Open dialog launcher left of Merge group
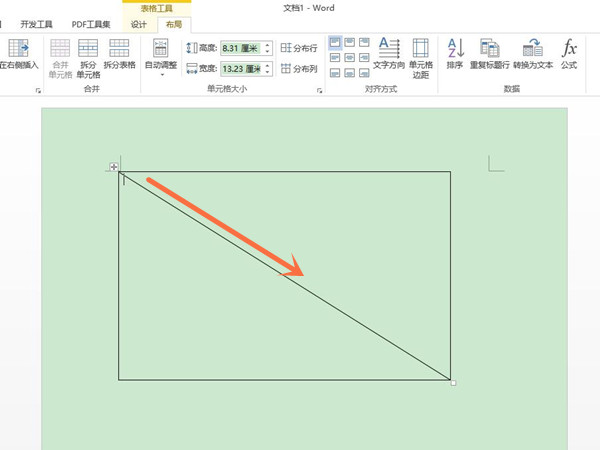The width and height of the screenshot is (600, 450). coord(38,90)
